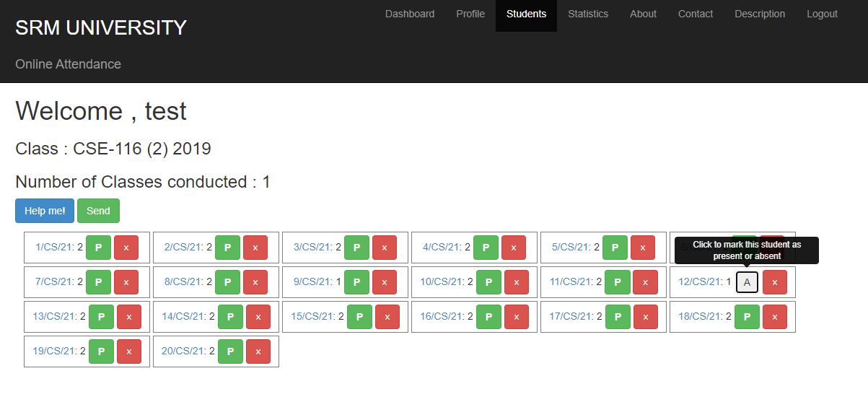Click 'Class : CSE-116 (2) 2019' text

click(113, 149)
